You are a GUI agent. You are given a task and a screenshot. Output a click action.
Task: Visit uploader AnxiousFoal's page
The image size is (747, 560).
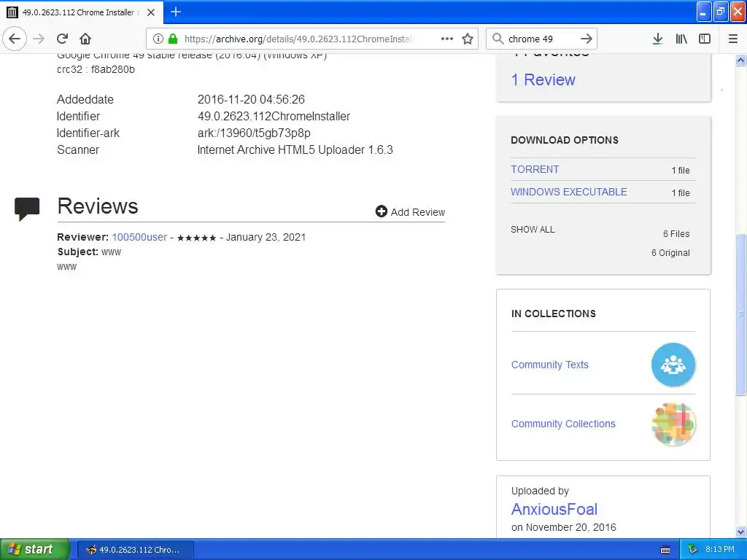pyautogui.click(x=554, y=509)
